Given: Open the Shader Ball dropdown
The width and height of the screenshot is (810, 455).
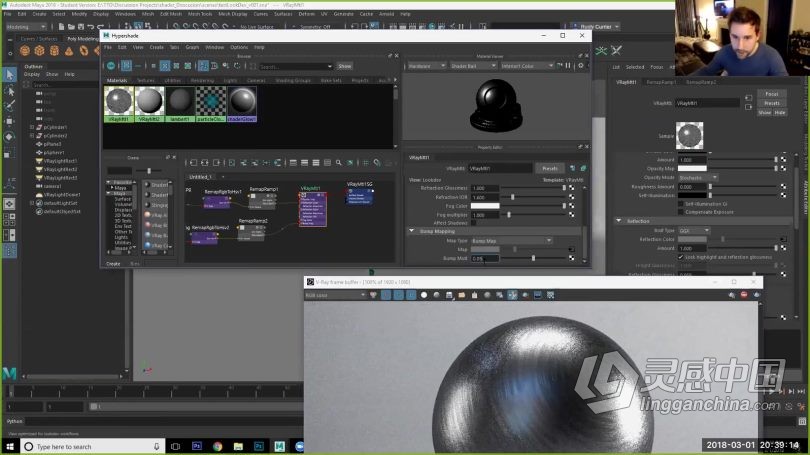Looking at the screenshot, I should coord(473,66).
